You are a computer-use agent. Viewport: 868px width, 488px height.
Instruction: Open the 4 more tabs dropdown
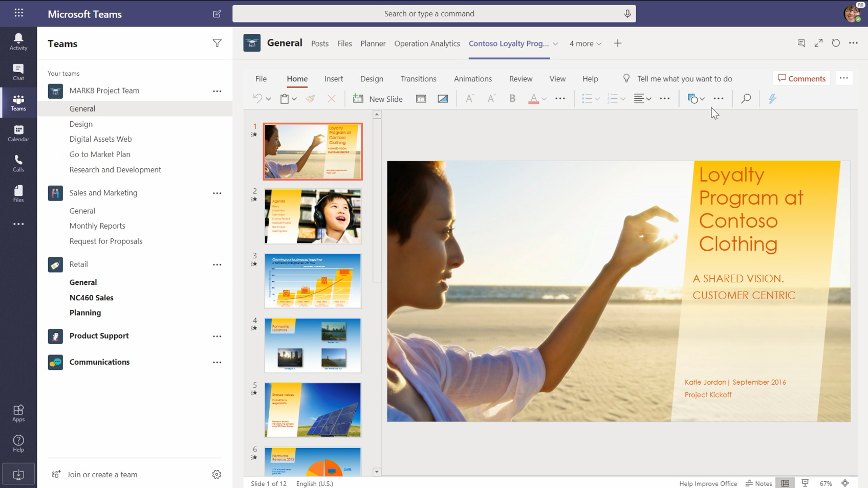[585, 43]
